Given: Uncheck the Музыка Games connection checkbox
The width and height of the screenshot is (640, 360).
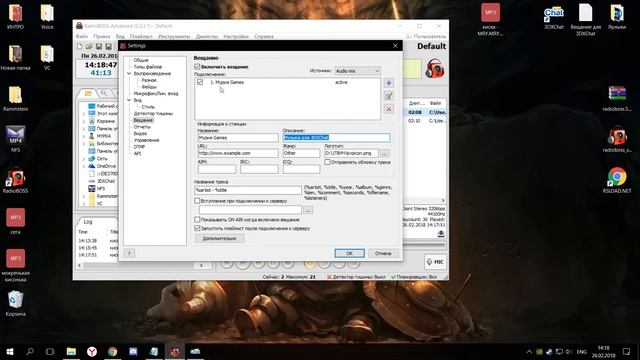Looking at the screenshot, I should point(200,82).
